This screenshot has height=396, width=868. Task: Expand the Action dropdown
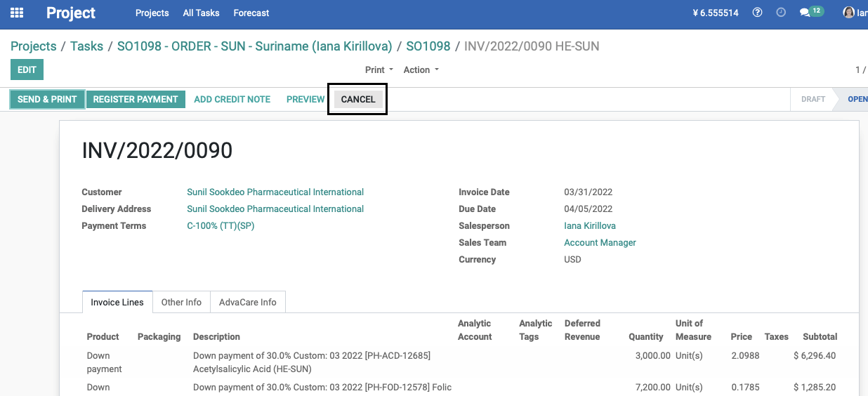click(x=421, y=70)
